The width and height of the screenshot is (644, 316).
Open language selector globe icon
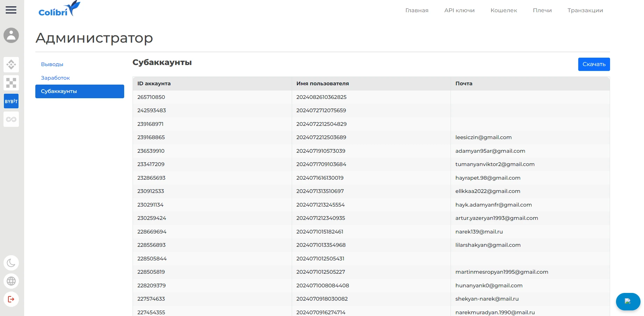(11, 281)
